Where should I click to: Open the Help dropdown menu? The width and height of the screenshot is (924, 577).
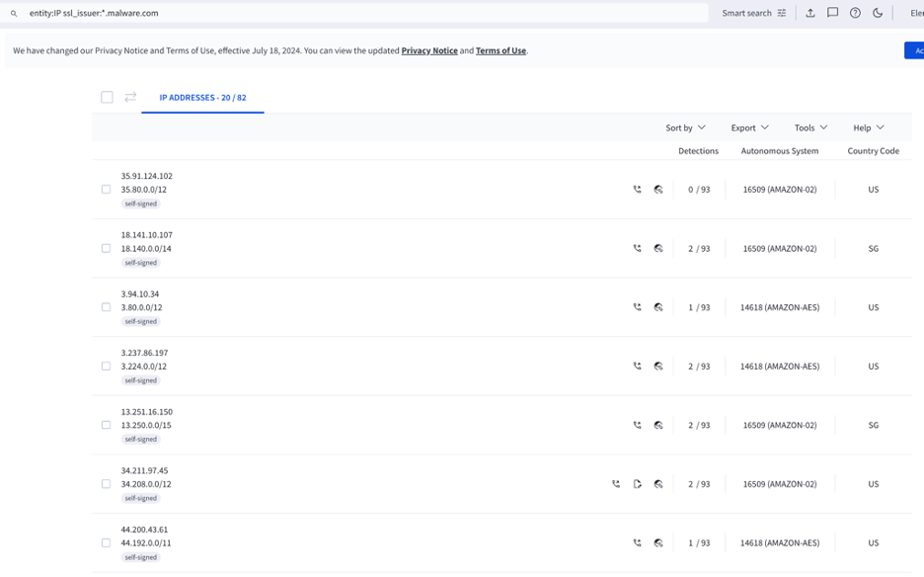869,127
